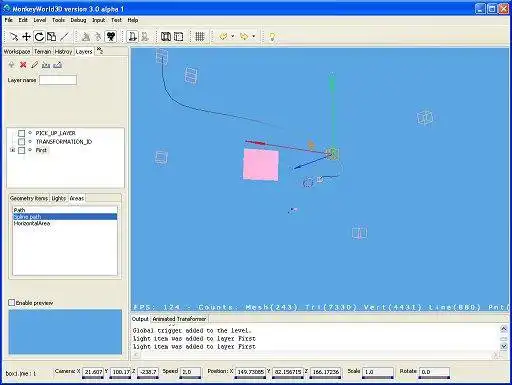Click the yellow redo arrow
This screenshot has height=385, width=512.
click(x=244, y=36)
